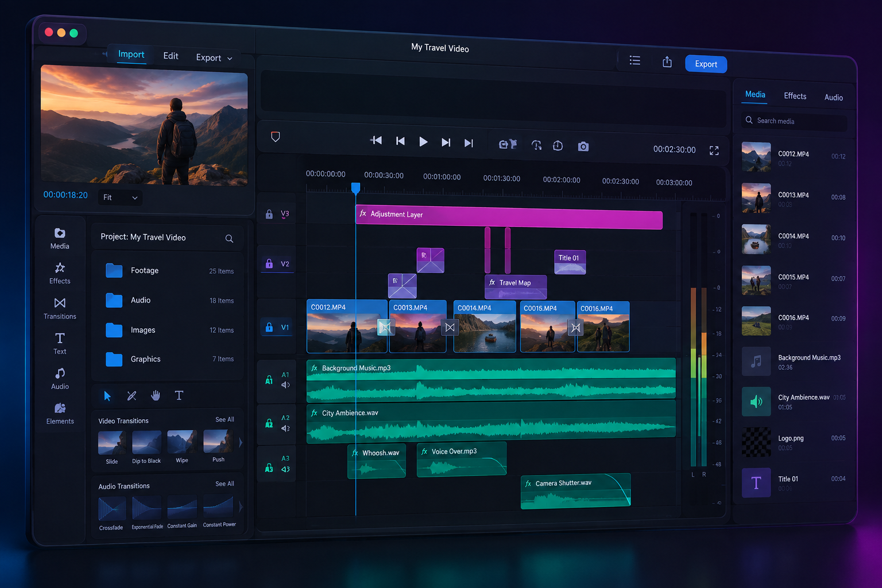Open the Footage folder
The width and height of the screenshot is (882, 588).
(x=169, y=270)
